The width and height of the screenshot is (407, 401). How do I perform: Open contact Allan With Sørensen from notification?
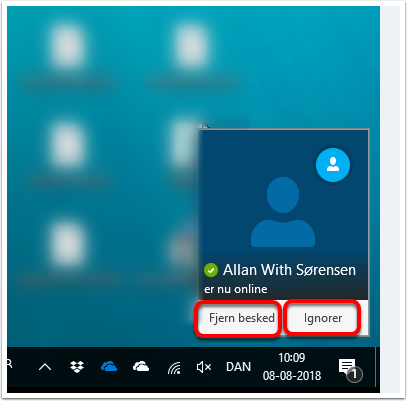pos(289,270)
